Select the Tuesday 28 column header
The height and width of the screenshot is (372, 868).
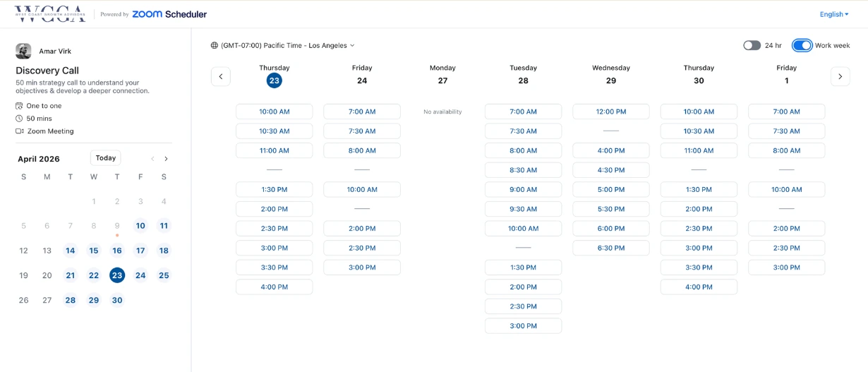(523, 75)
